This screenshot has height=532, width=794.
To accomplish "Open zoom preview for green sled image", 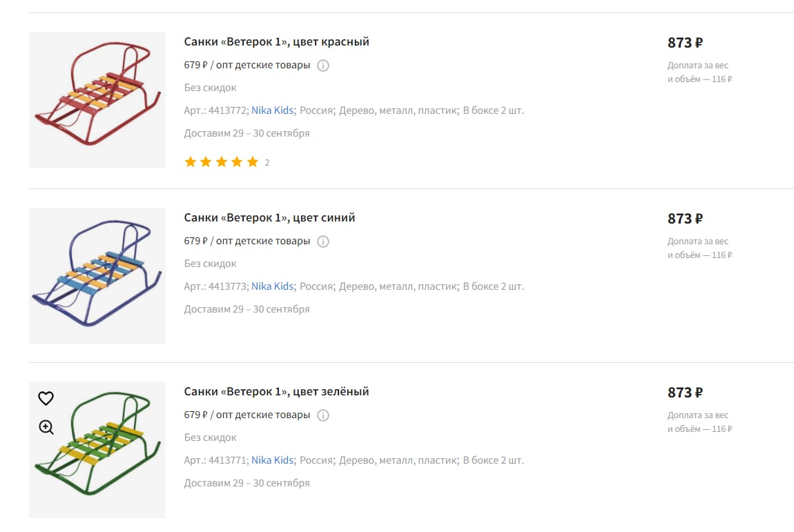I will [46, 427].
